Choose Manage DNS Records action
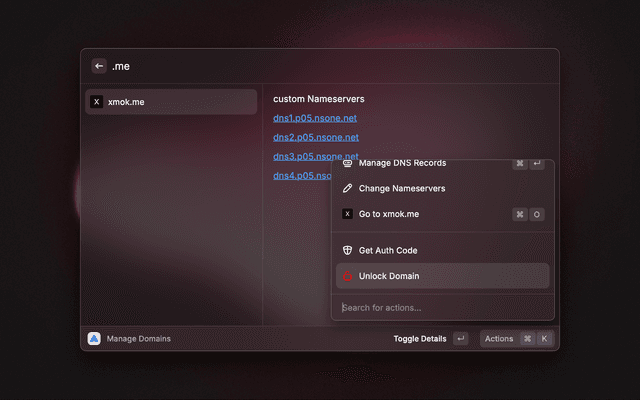The image size is (640, 400). (x=402, y=164)
